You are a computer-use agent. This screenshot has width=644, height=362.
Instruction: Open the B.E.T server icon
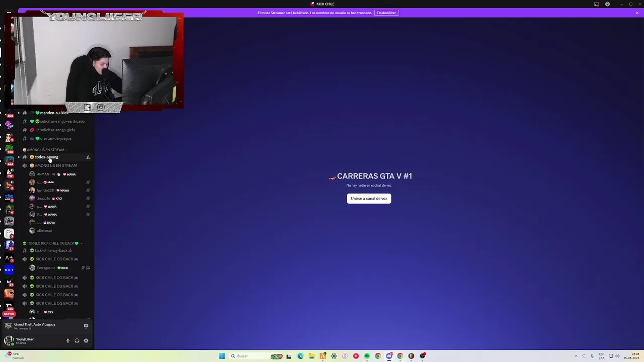coord(9,270)
